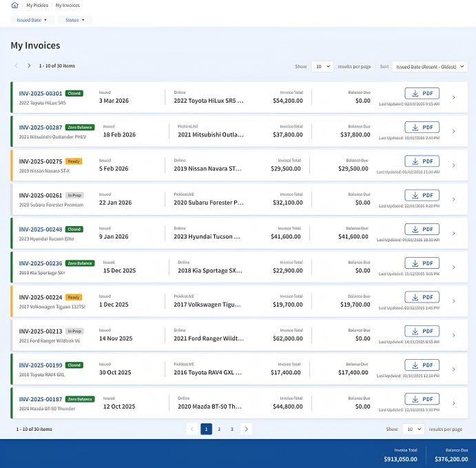
Task: Open details chevron for INV-2025-00287
Action: pyautogui.click(x=453, y=132)
